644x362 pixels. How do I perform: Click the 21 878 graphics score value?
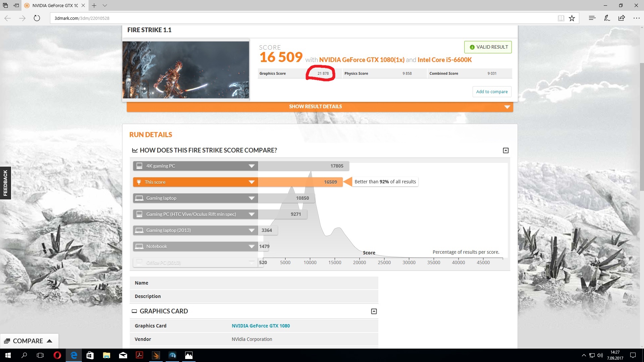pyautogui.click(x=323, y=73)
